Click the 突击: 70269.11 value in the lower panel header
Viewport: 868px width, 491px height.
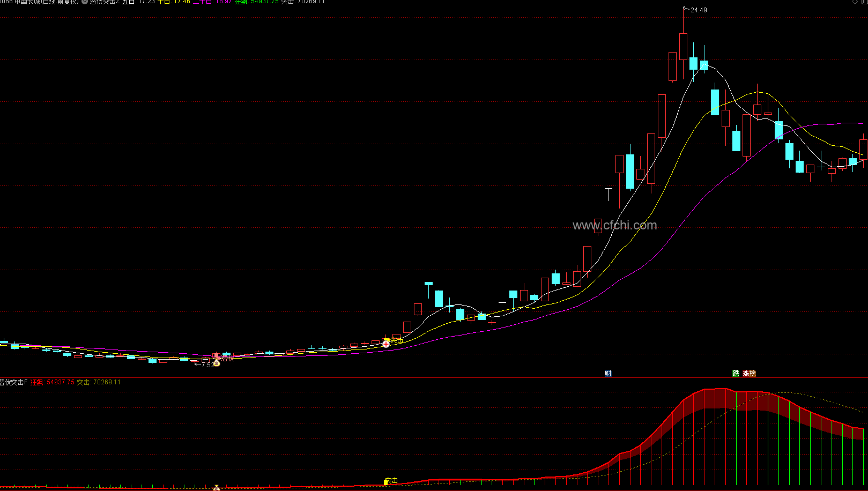pyautogui.click(x=99, y=382)
